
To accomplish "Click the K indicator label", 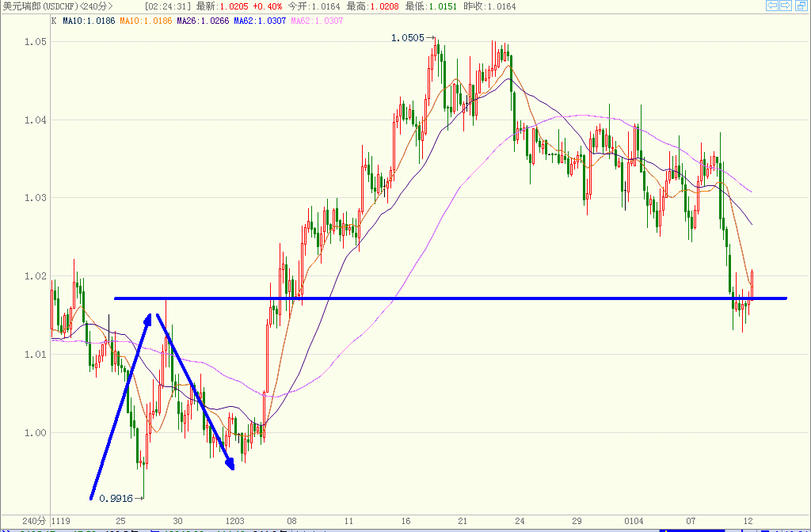I will [55, 21].
